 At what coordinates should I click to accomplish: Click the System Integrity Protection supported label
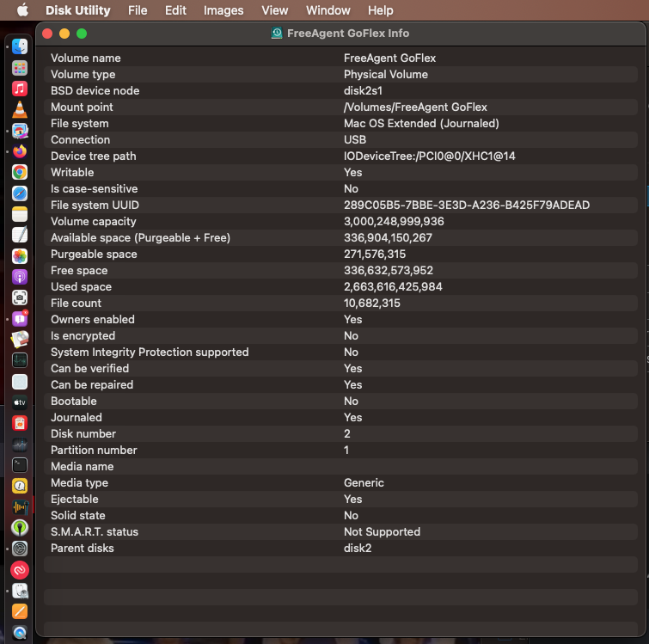(150, 353)
